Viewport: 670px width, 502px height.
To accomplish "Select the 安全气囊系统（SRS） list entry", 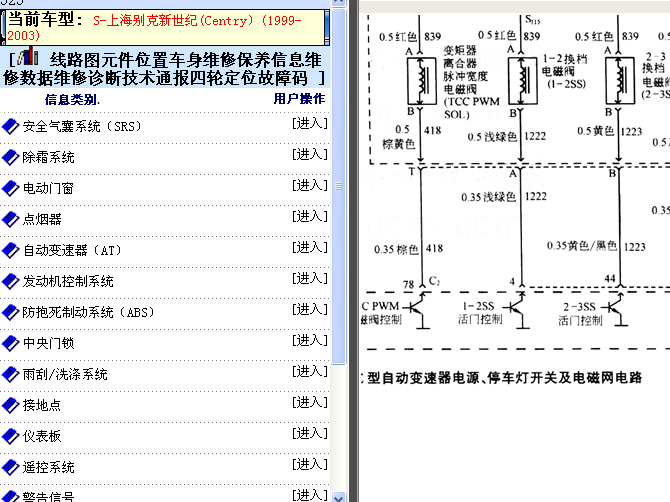I will coord(82,126).
